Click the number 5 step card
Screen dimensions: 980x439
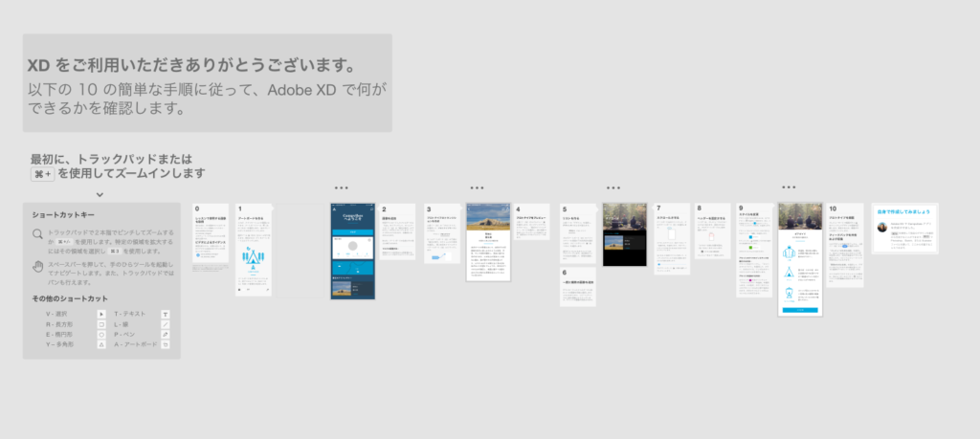click(x=577, y=233)
